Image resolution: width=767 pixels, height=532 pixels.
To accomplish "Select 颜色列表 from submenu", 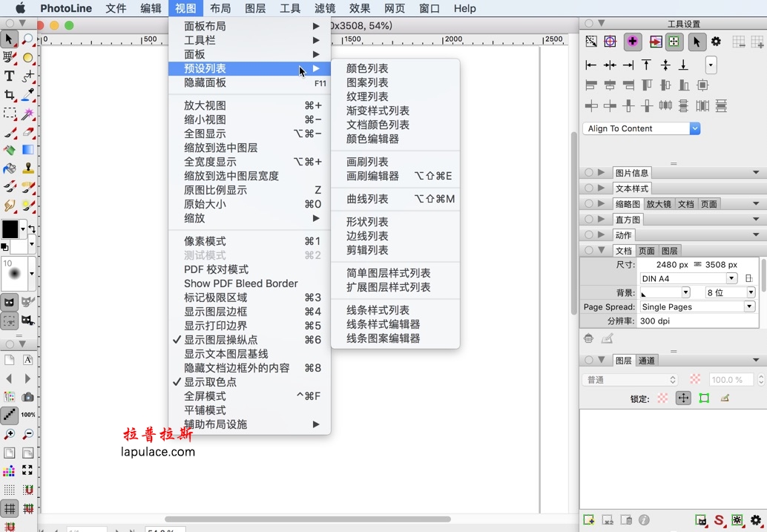I will click(395, 68).
